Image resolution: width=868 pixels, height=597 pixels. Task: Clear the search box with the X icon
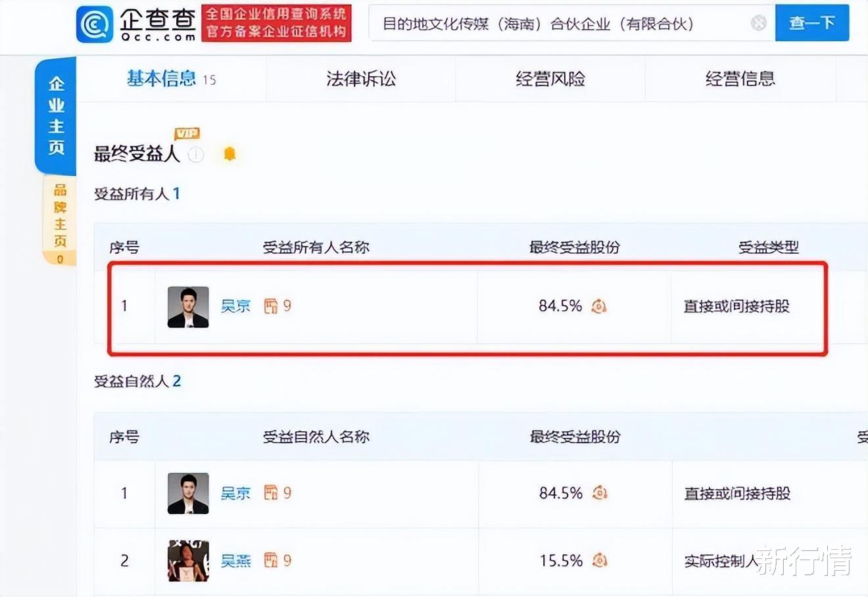pyautogui.click(x=758, y=24)
